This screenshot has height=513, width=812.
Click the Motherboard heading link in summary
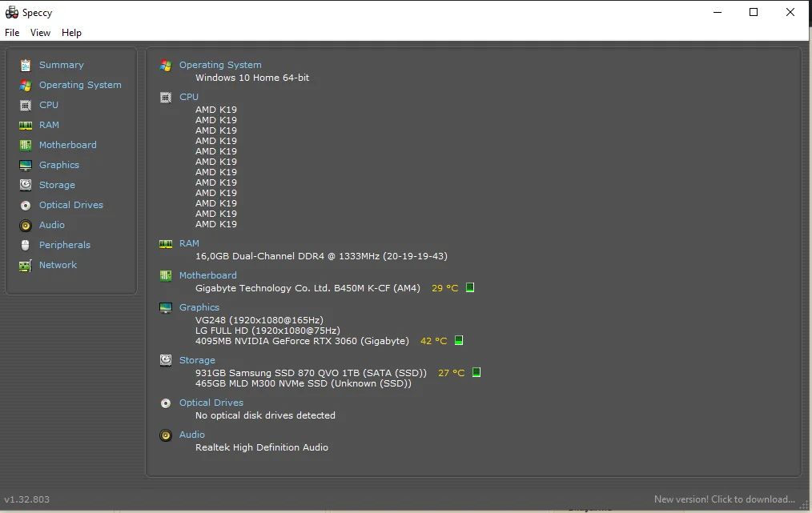click(207, 275)
